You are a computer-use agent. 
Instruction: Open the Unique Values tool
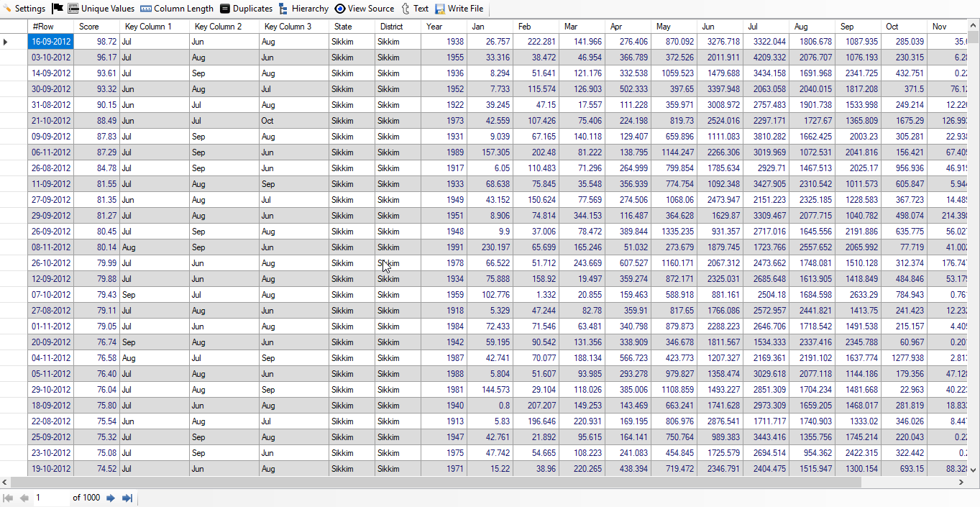pos(101,9)
